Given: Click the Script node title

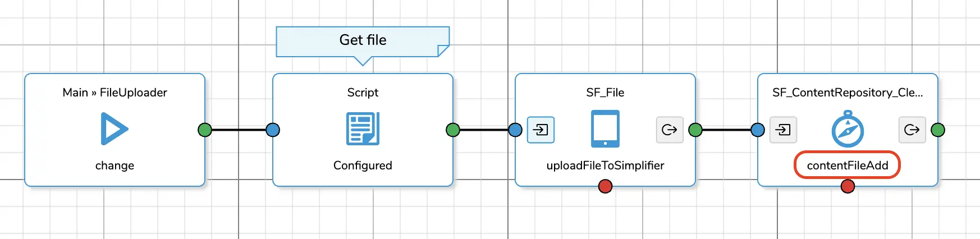Looking at the screenshot, I should pyautogui.click(x=363, y=93).
